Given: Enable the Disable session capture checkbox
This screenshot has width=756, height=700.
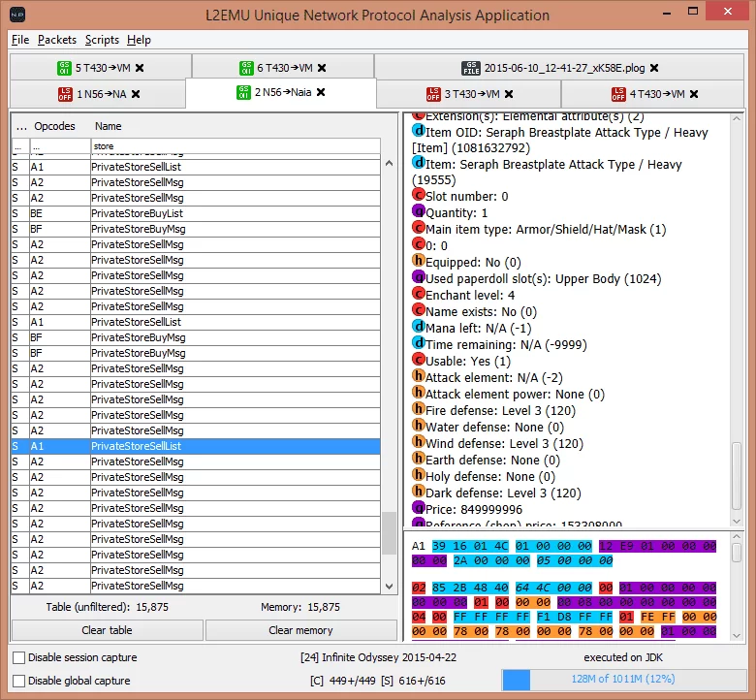Looking at the screenshot, I should coord(18,657).
